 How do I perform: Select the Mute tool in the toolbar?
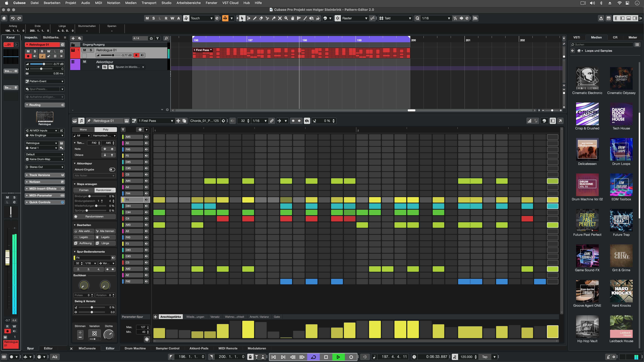280,18
